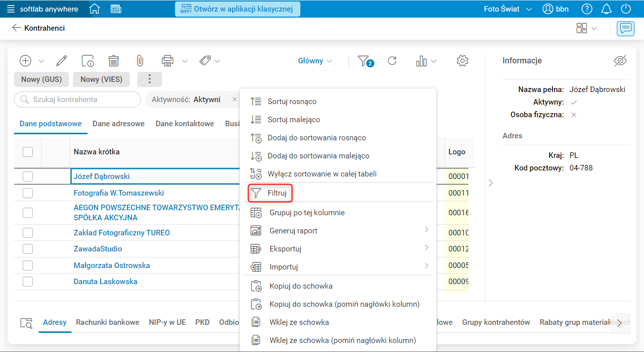The image size is (644, 352).
Task: Edit selected contractor with pencil icon
Action: tap(61, 61)
